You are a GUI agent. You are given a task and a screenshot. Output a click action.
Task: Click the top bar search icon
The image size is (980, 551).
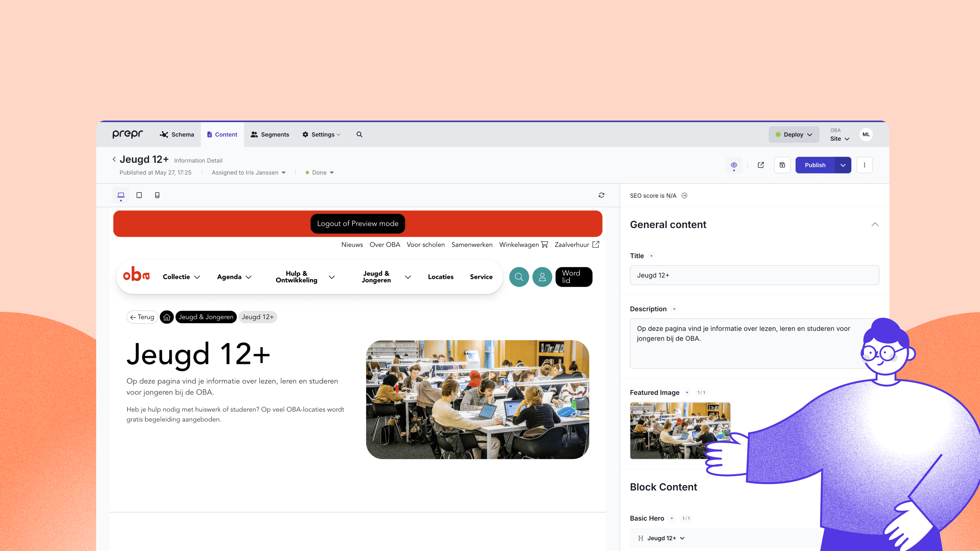point(359,135)
